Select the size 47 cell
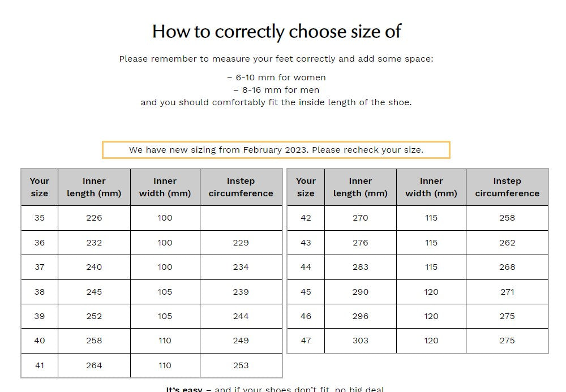 point(306,341)
